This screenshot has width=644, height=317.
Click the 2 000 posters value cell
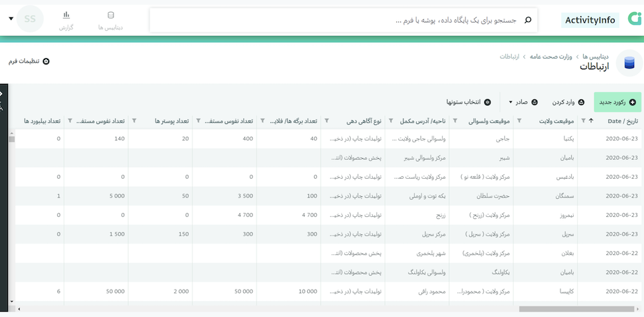(x=160, y=291)
